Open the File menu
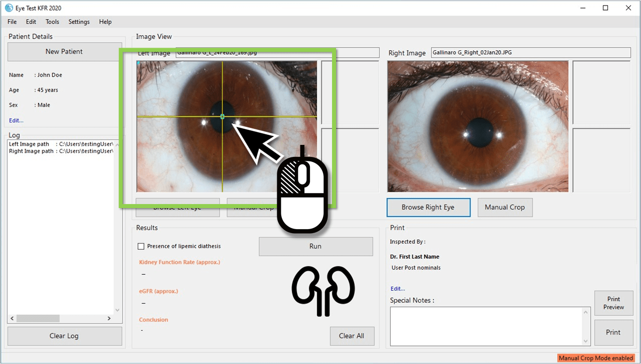 [x=12, y=22]
